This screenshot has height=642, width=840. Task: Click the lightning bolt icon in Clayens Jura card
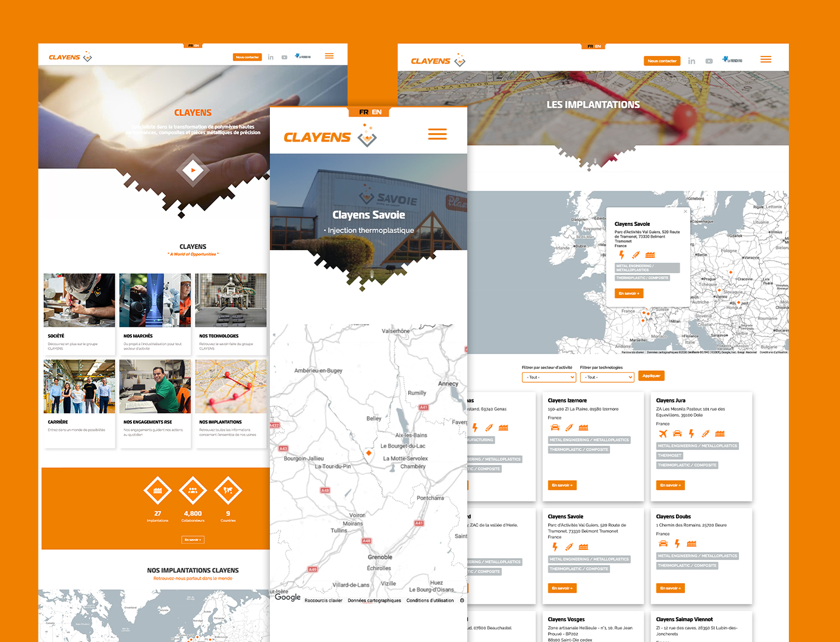point(691,433)
